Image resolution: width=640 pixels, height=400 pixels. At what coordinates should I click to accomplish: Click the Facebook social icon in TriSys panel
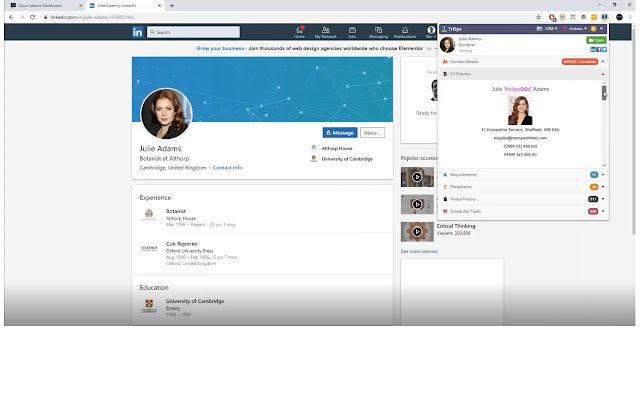point(598,49)
